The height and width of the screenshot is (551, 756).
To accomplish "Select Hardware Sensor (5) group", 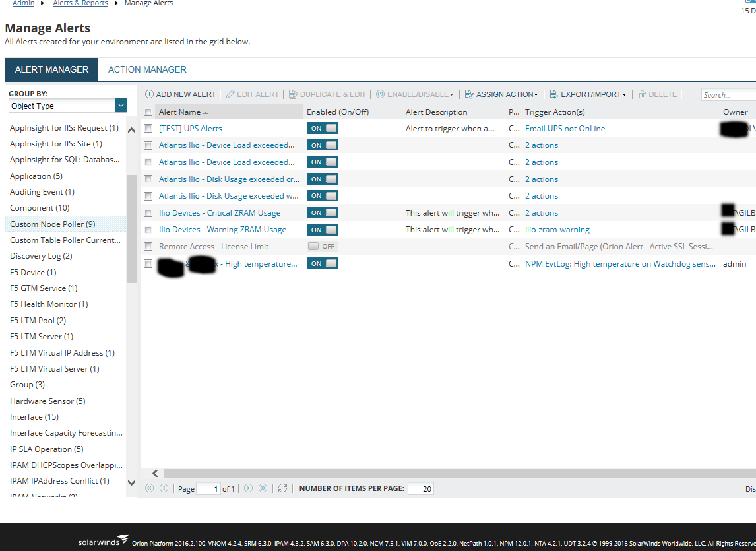I will [47, 401].
